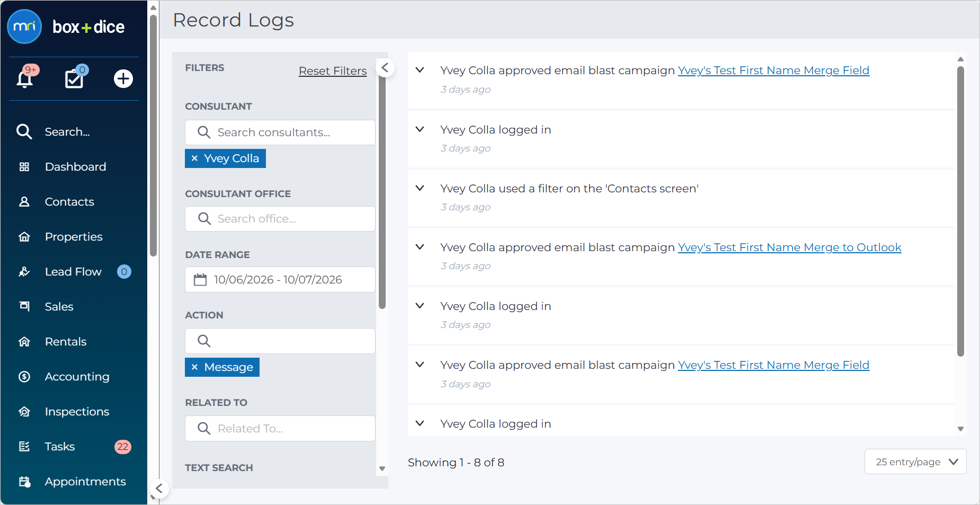Open the tasks checklist icon with 0 badge
Viewport: 980px width, 505px height.
[x=74, y=79]
